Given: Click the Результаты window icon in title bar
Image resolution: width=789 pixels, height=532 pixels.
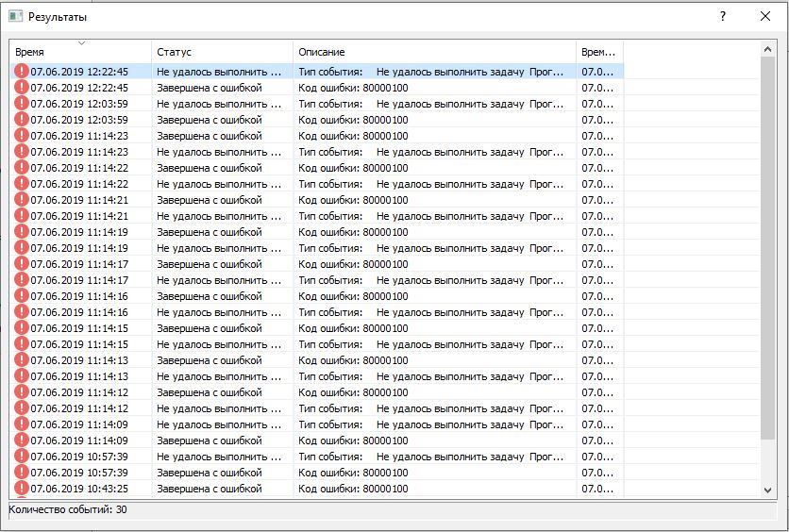Looking at the screenshot, I should point(15,16).
